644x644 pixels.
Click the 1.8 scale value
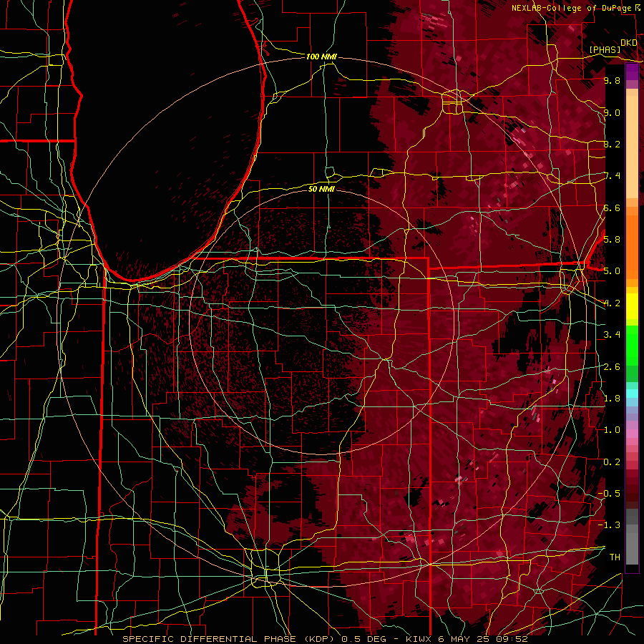coord(612,399)
